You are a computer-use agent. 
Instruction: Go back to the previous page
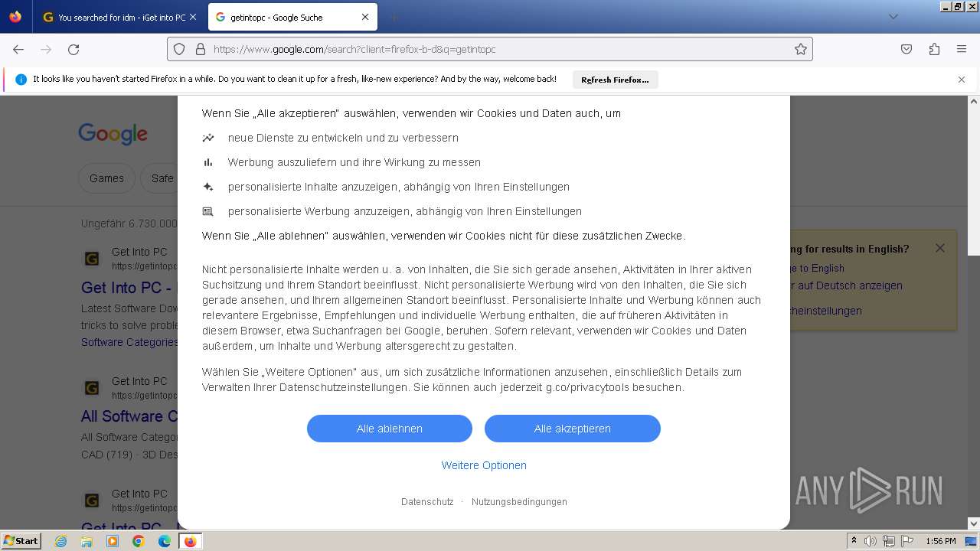[18, 49]
